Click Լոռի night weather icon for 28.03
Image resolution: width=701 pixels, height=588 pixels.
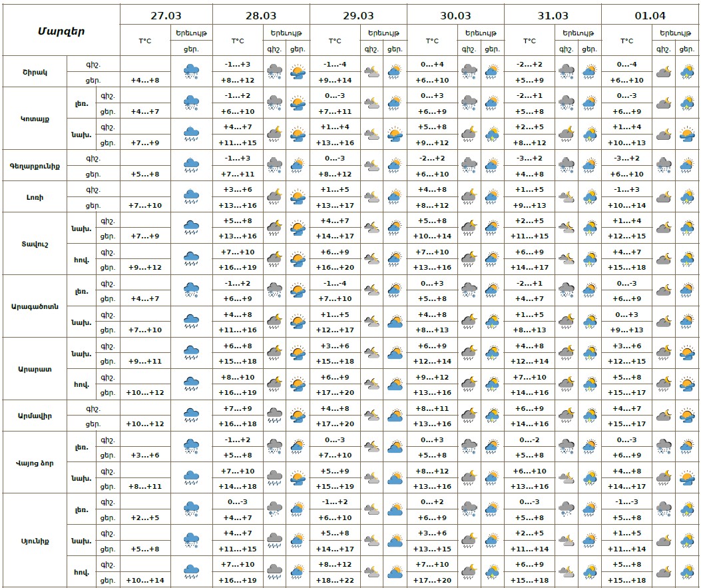(x=274, y=196)
